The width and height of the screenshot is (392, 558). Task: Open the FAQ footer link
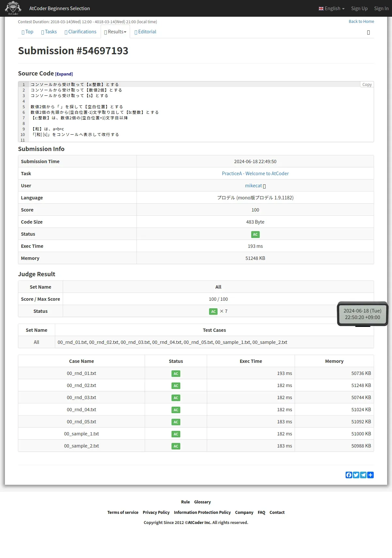(261, 513)
